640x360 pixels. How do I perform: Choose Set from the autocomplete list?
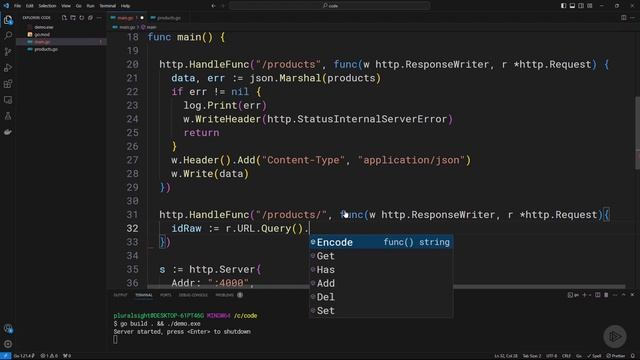click(381, 311)
